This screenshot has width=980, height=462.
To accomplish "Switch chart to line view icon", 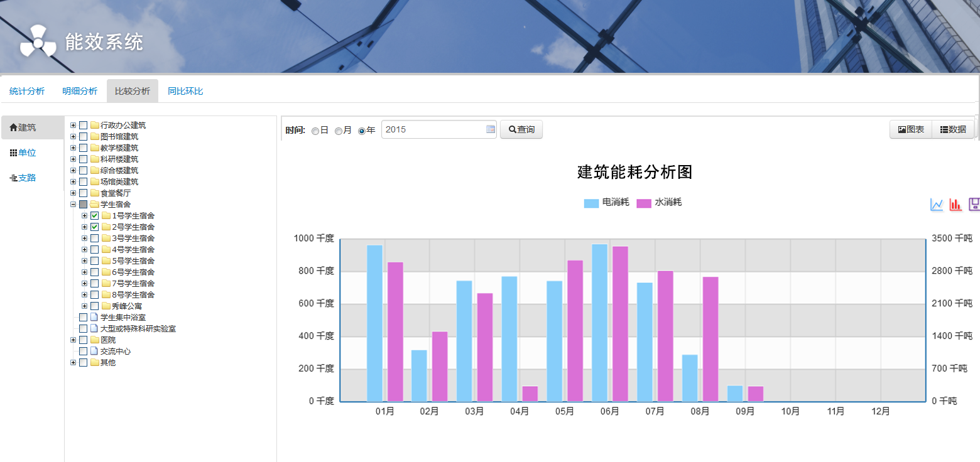I will pyautogui.click(x=937, y=205).
